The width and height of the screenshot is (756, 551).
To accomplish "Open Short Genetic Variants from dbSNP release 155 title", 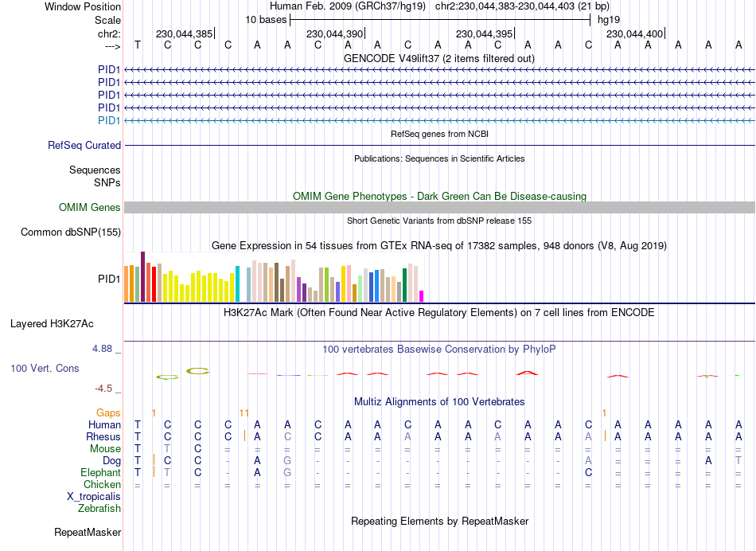I will click(439, 221).
